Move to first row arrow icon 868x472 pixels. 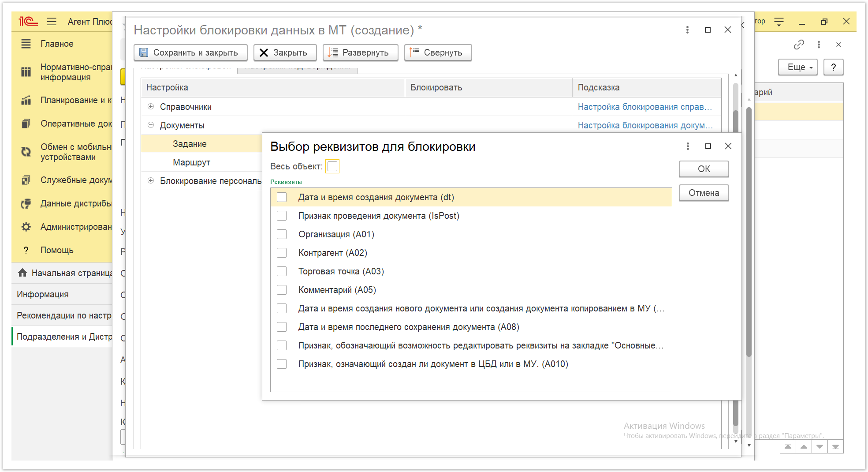click(788, 447)
